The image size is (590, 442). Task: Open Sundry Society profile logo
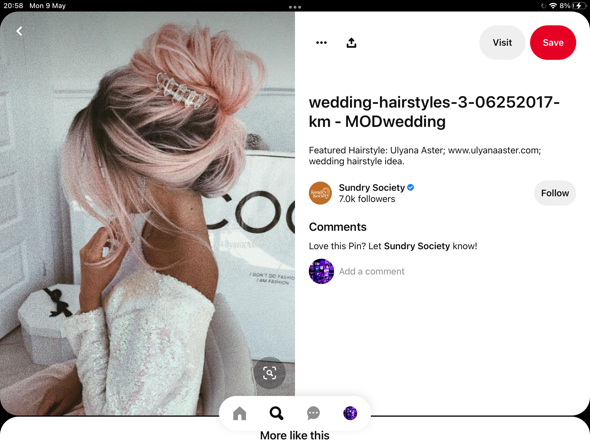pos(320,193)
